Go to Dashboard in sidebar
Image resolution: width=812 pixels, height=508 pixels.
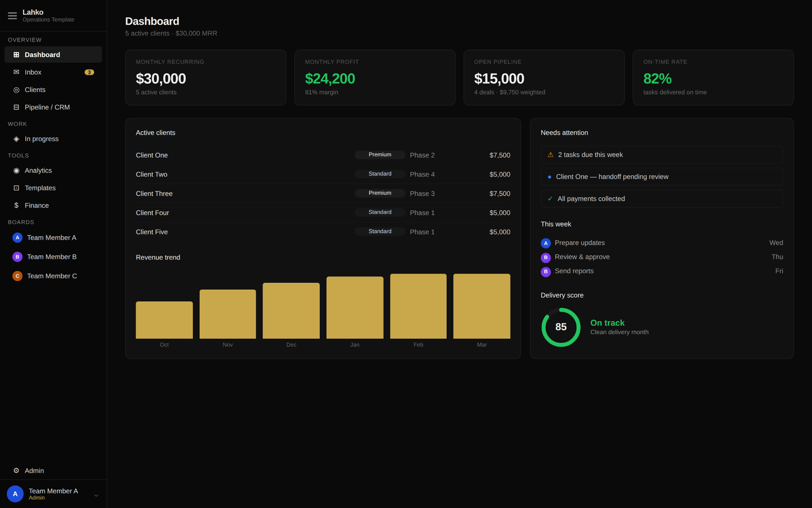click(x=53, y=55)
